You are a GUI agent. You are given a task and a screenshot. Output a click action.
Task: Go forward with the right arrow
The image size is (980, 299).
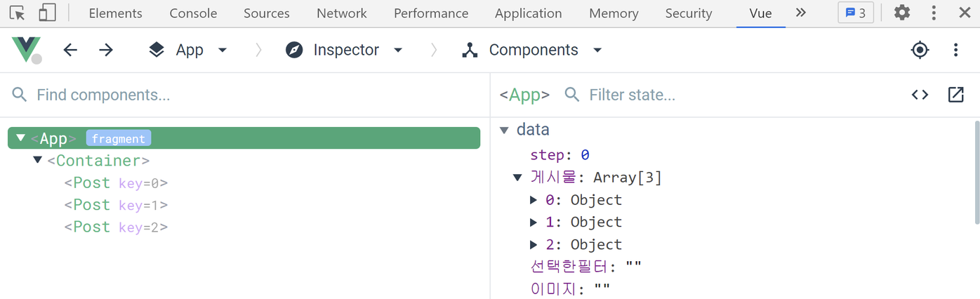[106, 50]
